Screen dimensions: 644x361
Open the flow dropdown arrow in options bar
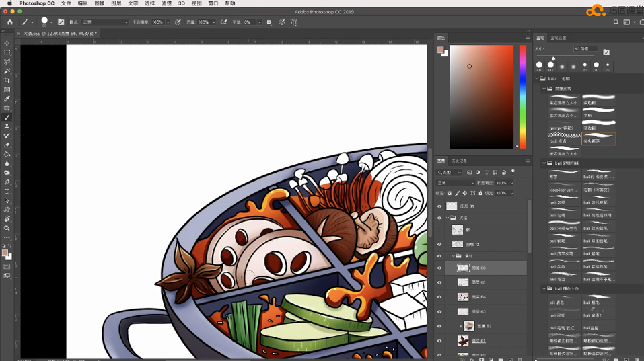pyautogui.click(x=213, y=22)
